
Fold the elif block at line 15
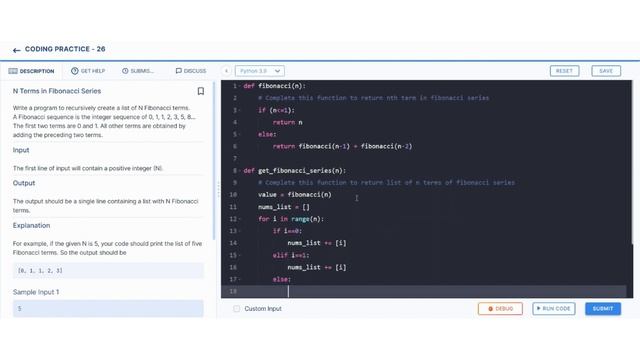tap(240, 256)
